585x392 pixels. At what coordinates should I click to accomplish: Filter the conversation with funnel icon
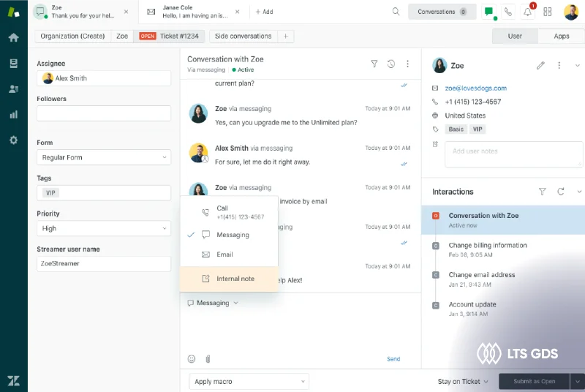point(374,64)
